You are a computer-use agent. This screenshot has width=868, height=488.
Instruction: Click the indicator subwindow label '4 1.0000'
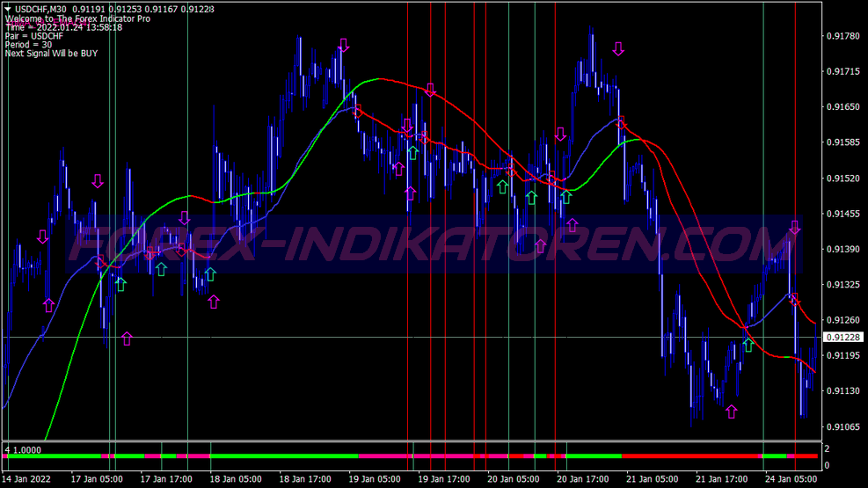[24, 449]
